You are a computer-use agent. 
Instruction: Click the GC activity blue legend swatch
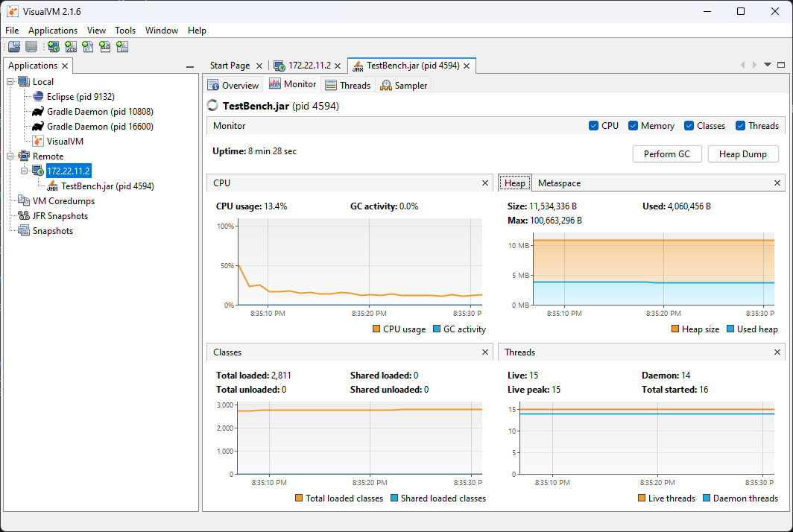pos(437,329)
